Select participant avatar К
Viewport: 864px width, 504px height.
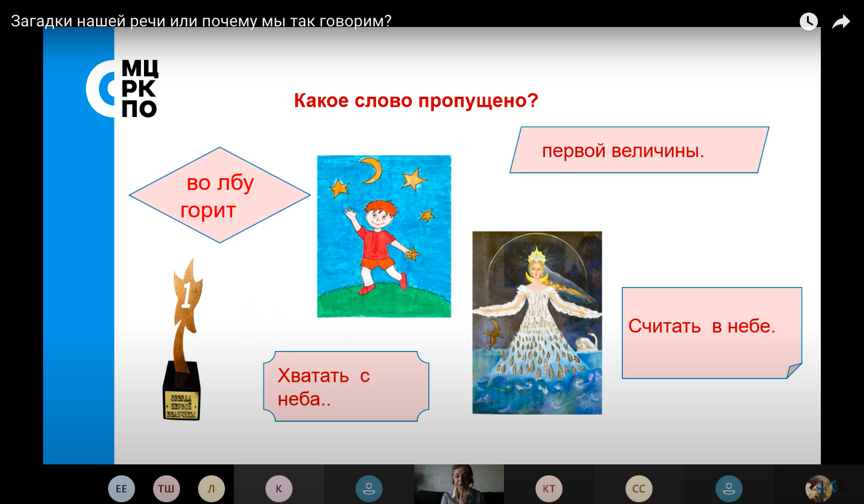(x=279, y=488)
